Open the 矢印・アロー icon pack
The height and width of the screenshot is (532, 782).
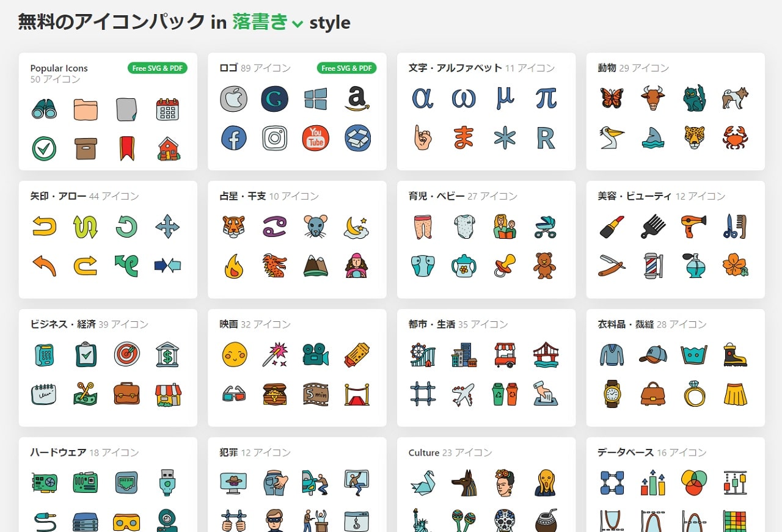(59, 196)
